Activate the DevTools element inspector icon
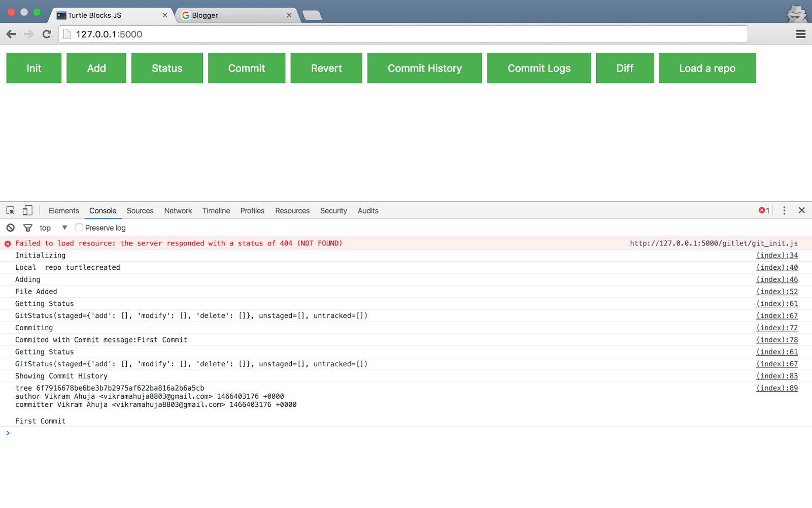The image size is (812, 508). tap(11, 210)
